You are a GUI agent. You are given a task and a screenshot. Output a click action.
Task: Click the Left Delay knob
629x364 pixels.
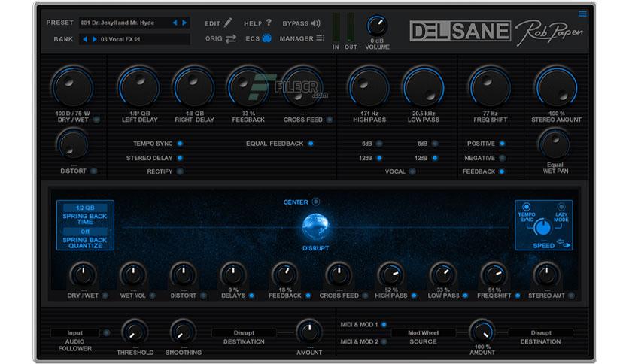coord(138,88)
